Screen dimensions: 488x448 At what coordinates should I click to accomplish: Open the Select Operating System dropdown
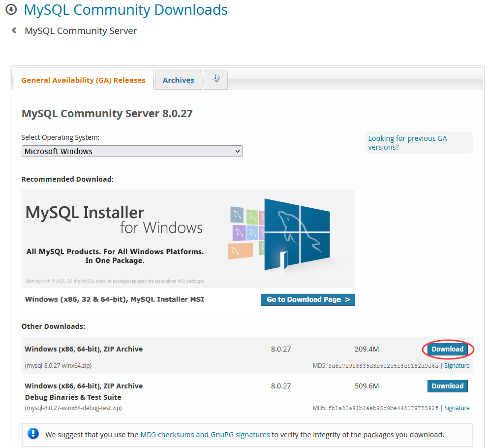[x=132, y=151]
